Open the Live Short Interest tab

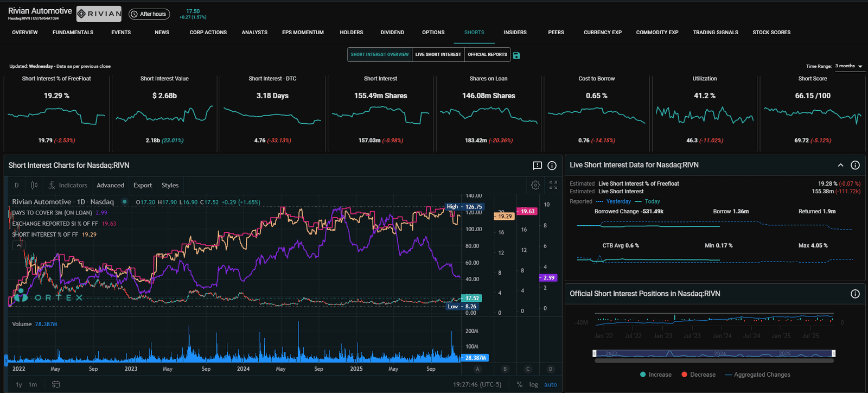point(438,54)
